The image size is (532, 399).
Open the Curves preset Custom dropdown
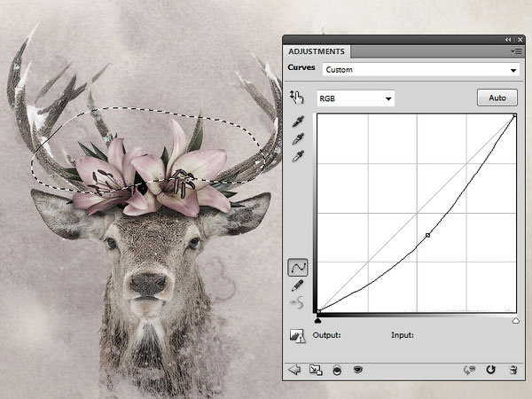click(x=420, y=69)
